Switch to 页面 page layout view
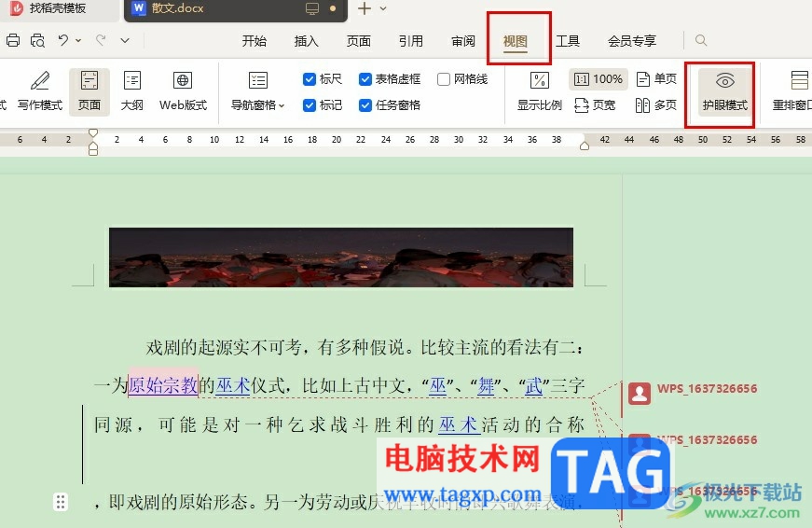The width and height of the screenshot is (812, 528). [89, 91]
